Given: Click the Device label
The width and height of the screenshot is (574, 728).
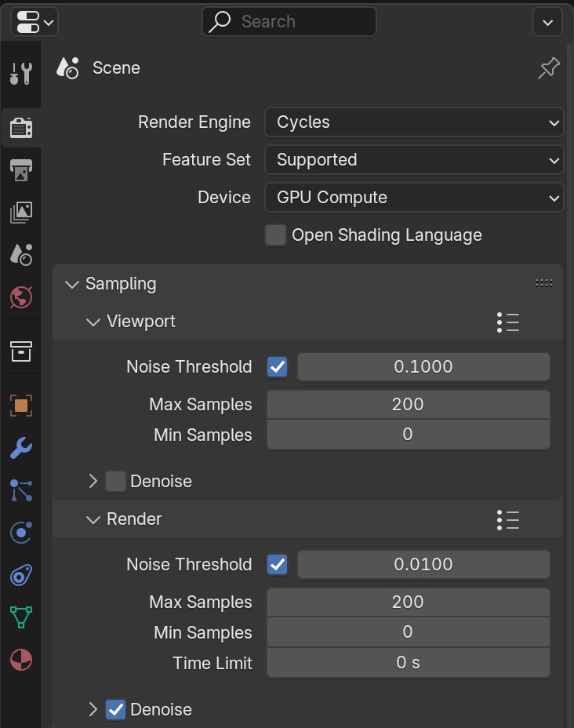Looking at the screenshot, I should [x=224, y=198].
